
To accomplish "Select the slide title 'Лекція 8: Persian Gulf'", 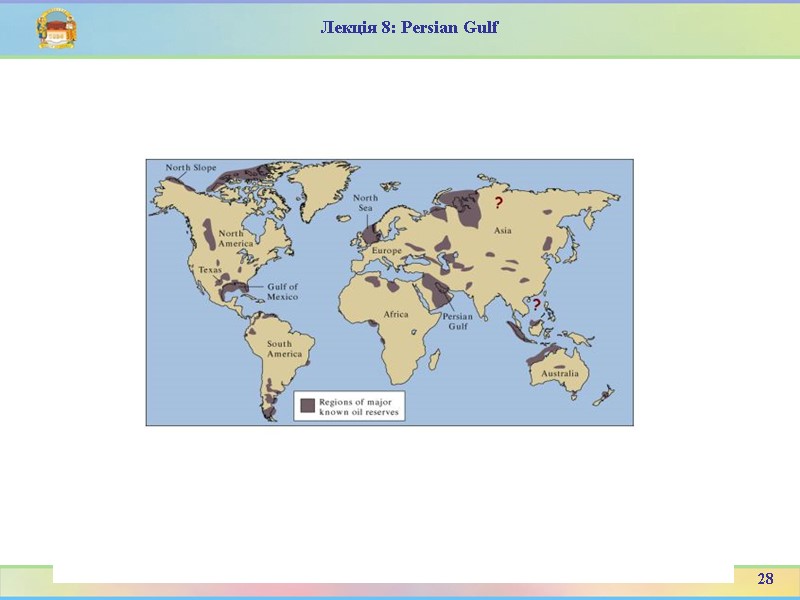I will (x=409, y=27).
